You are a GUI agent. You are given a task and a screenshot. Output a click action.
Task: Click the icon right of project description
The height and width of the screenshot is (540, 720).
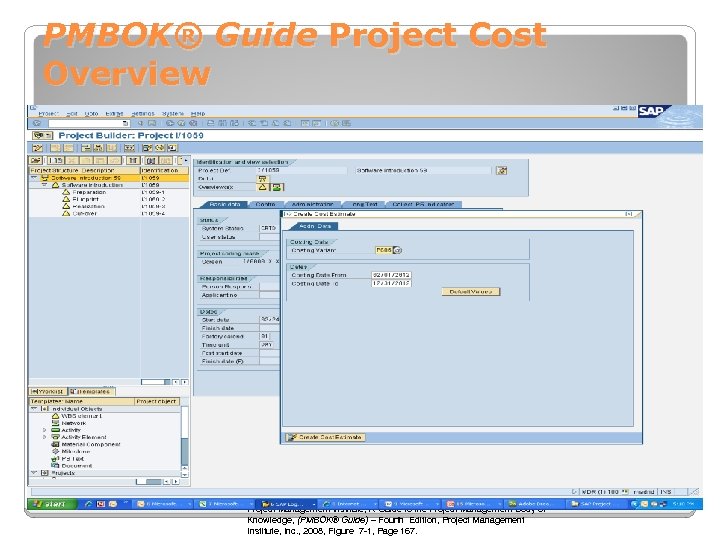pos(502,170)
